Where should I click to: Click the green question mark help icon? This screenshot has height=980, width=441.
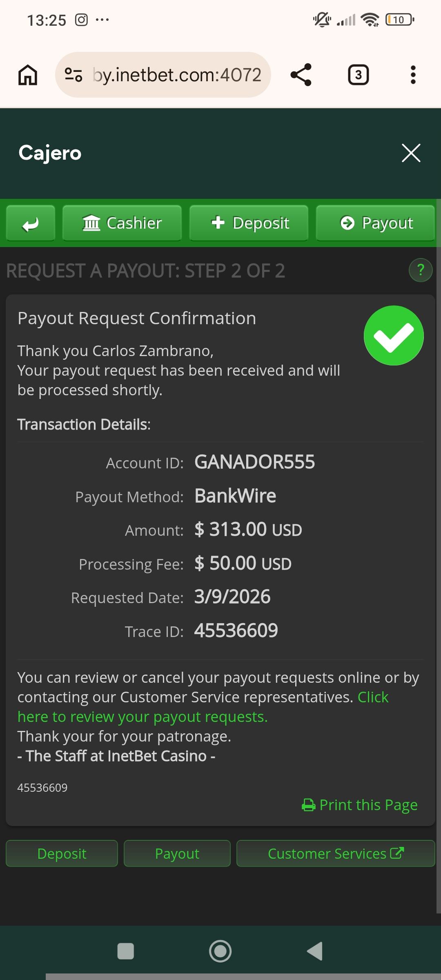pyautogui.click(x=420, y=270)
